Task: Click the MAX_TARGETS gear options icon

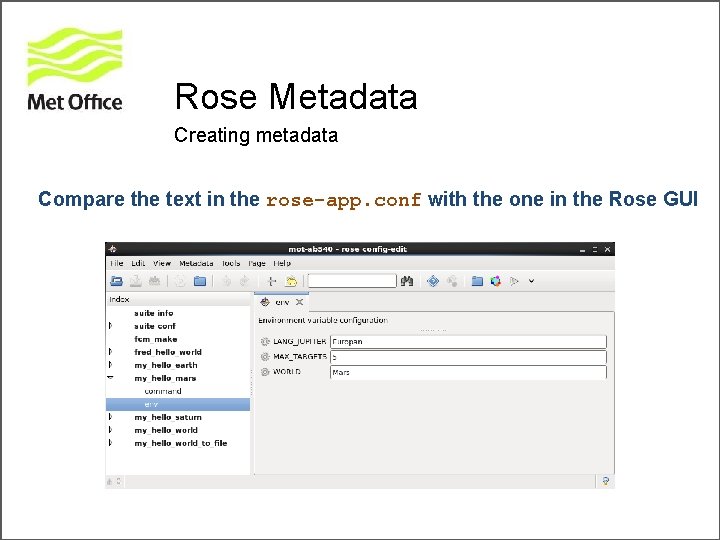Action: click(265, 357)
